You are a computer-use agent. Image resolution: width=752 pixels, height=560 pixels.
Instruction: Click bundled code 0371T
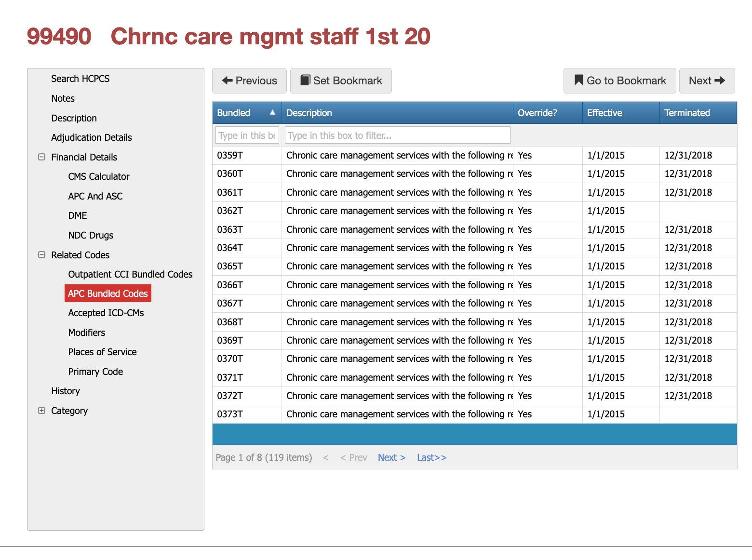tap(230, 377)
